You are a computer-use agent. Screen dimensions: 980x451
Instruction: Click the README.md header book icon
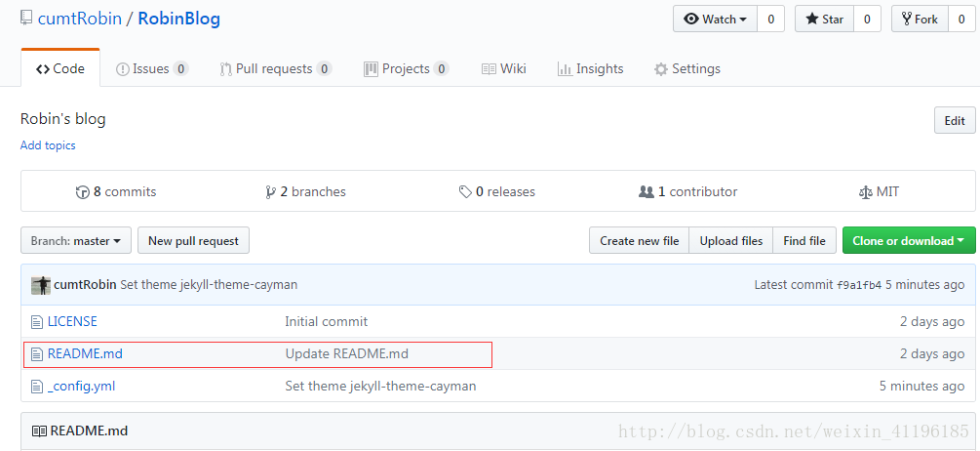(x=39, y=431)
